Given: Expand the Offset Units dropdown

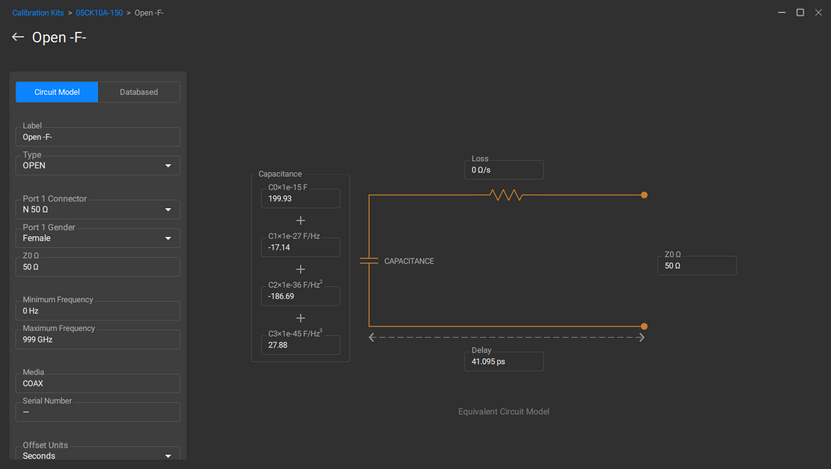Looking at the screenshot, I should pos(100,455).
